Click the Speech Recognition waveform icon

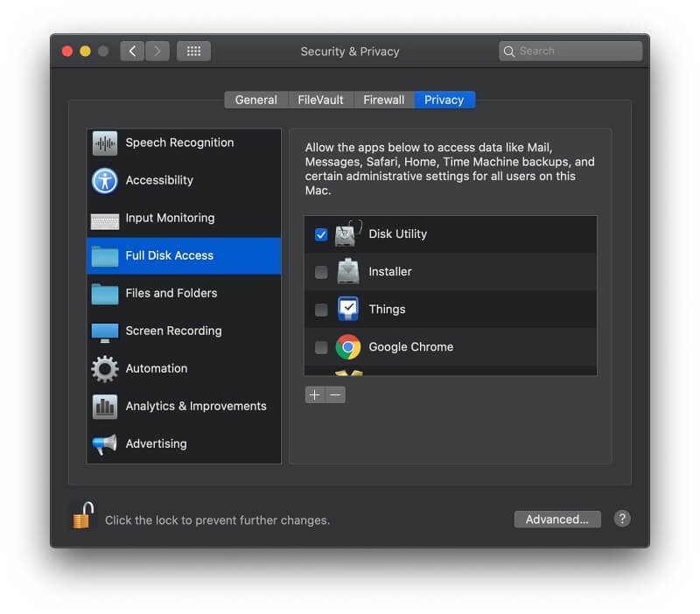(x=105, y=143)
